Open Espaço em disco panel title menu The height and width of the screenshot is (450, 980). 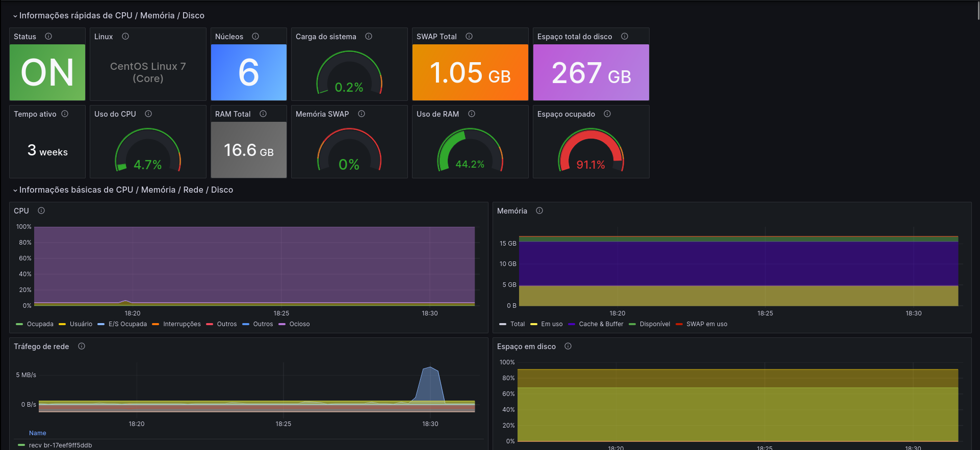click(x=526, y=347)
